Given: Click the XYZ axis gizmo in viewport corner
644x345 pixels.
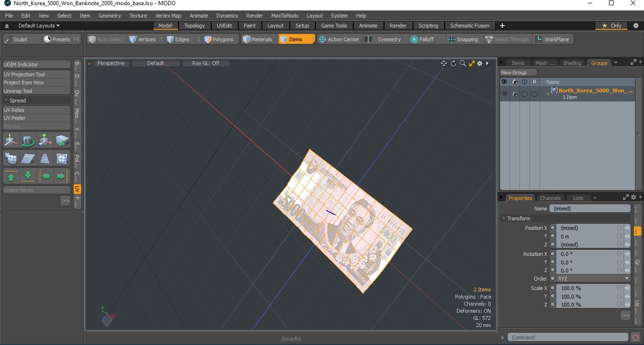Looking at the screenshot, I should click(108, 316).
